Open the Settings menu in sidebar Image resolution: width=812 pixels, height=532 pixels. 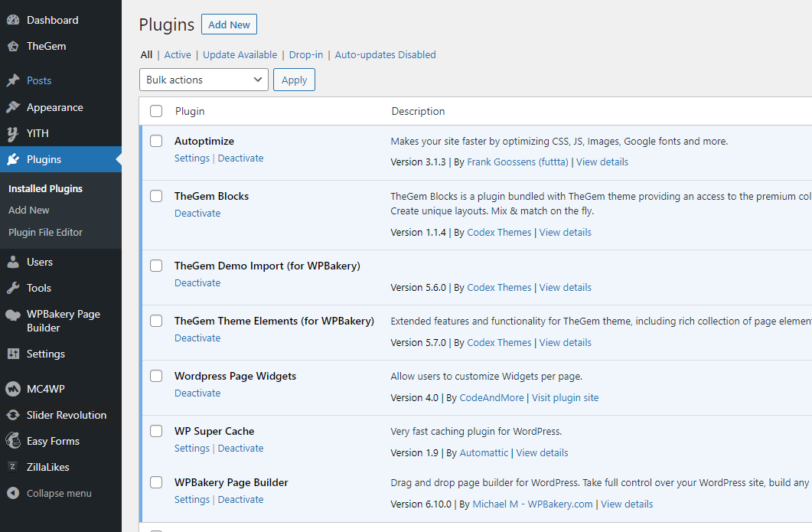(x=46, y=354)
